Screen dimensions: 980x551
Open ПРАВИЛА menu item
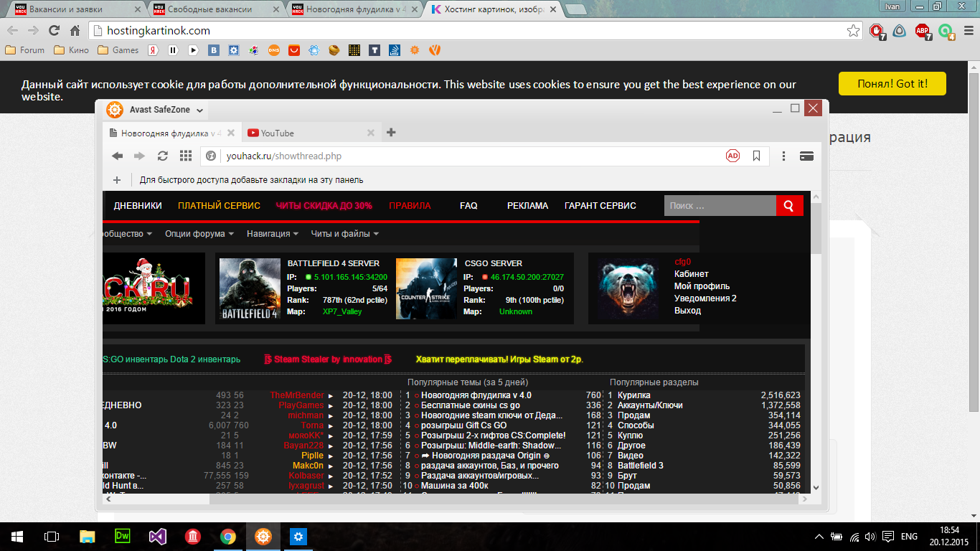[x=410, y=205]
